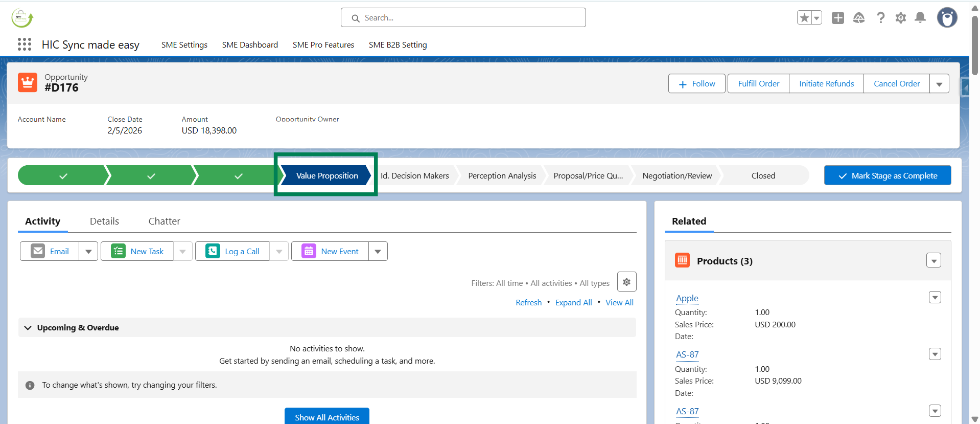The height and width of the screenshot is (424, 980).
Task: Open the Products list actions dropdown
Action: 934,261
